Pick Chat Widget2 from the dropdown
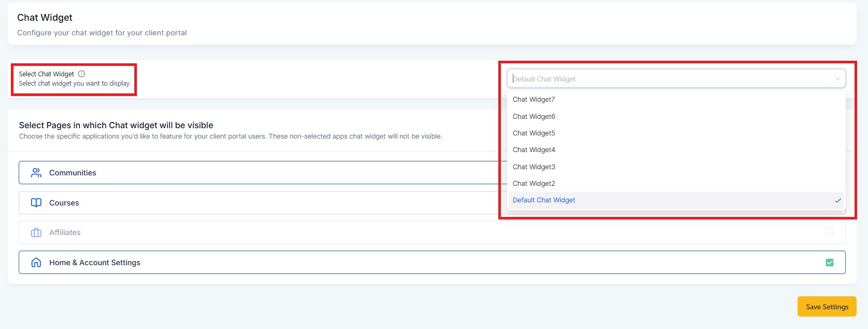This screenshot has height=329, width=868. [534, 184]
